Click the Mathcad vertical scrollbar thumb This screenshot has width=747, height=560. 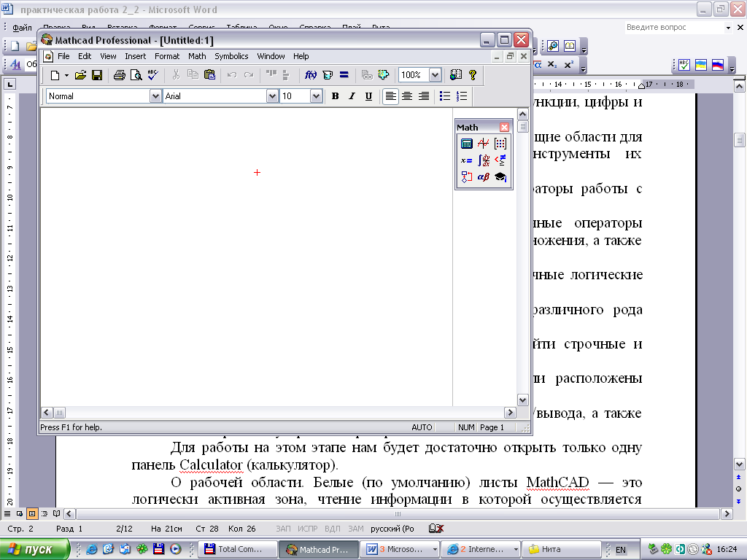tap(522, 126)
